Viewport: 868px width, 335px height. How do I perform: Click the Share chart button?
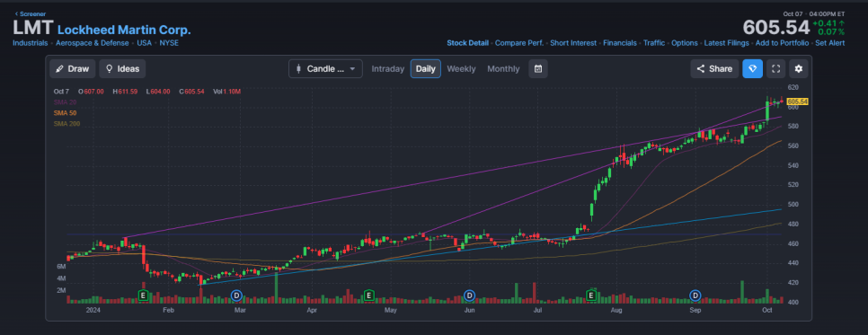714,68
